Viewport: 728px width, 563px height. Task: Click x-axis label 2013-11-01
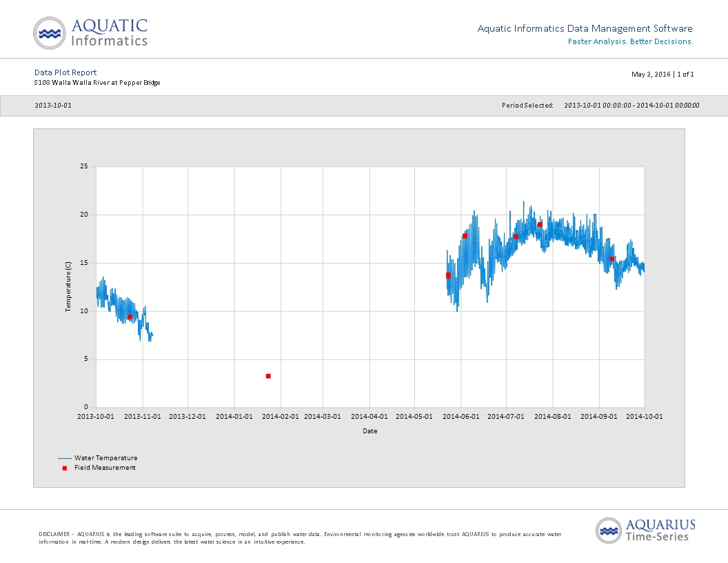143,416
